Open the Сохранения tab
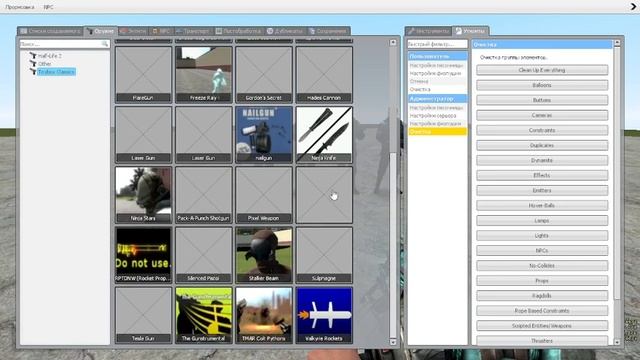 (x=328, y=31)
